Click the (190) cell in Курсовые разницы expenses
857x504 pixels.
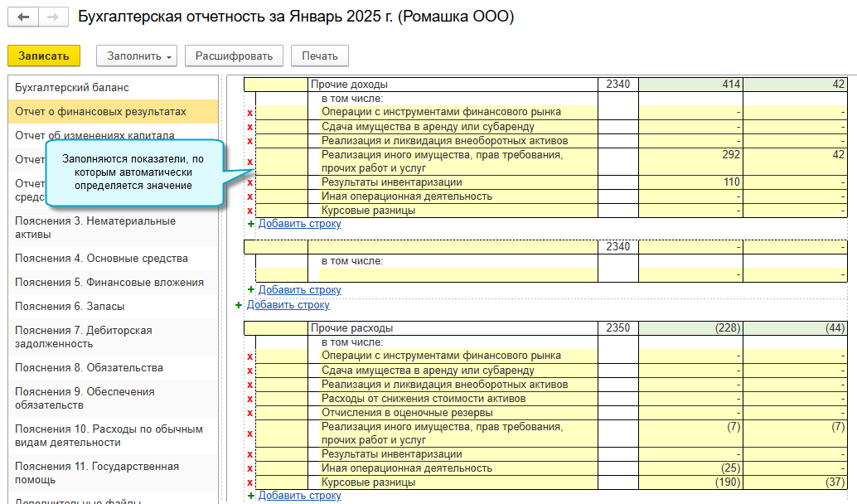690,482
